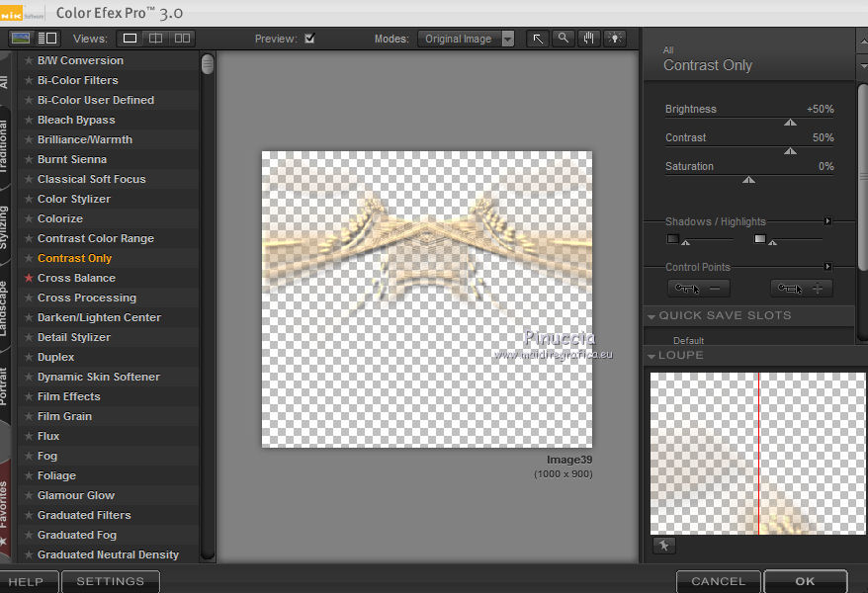The image size is (868, 593).
Task: Click the Brightness value +50%
Action: click(820, 109)
